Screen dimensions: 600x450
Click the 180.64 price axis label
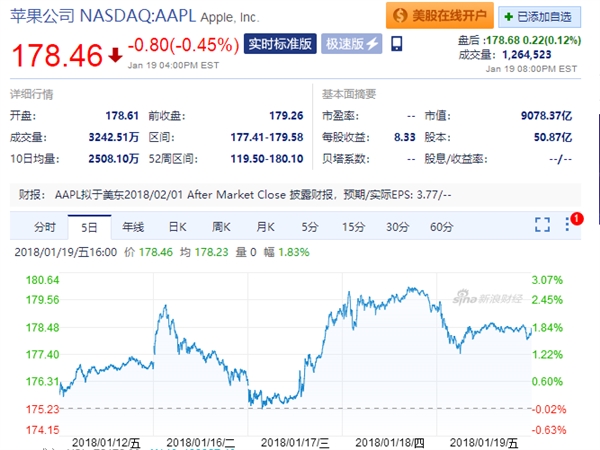pyautogui.click(x=42, y=280)
